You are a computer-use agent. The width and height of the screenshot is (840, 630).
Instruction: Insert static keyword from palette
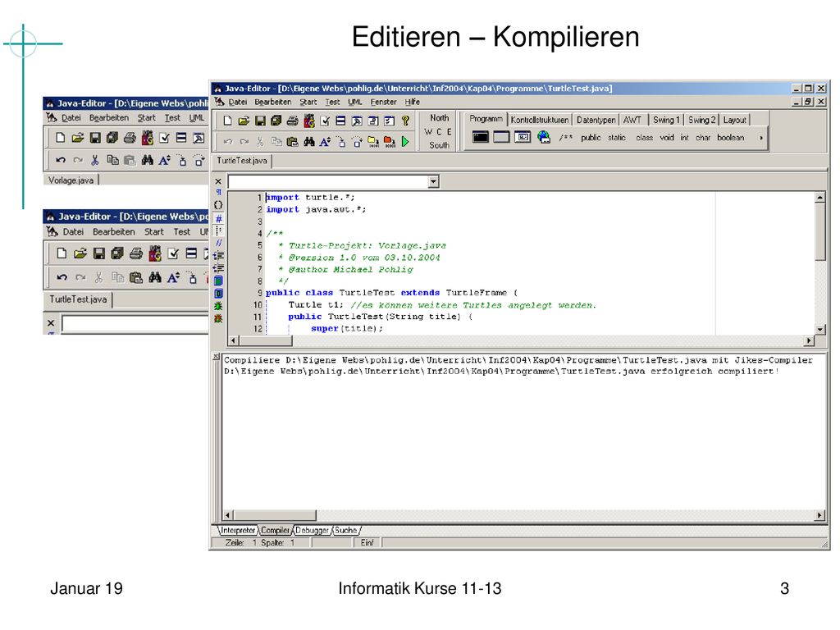tap(617, 138)
